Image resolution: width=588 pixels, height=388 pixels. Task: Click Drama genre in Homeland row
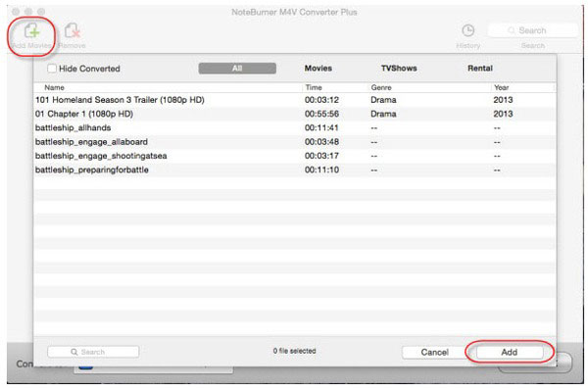pos(383,100)
